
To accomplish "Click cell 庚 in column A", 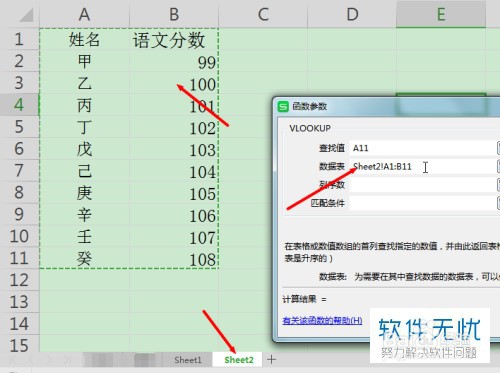I will [x=84, y=192].
